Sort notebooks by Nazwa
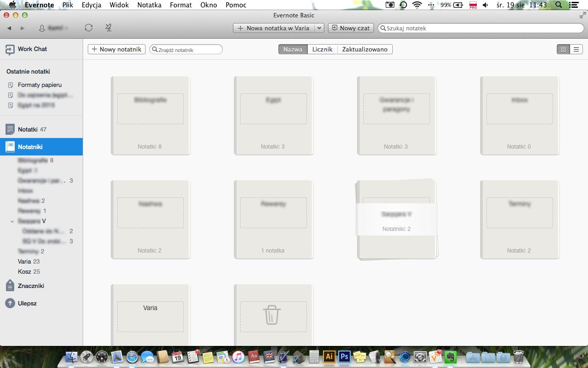The height and width of the screenshot is (368, 588). pyautogui.click(x=293, y=49)
